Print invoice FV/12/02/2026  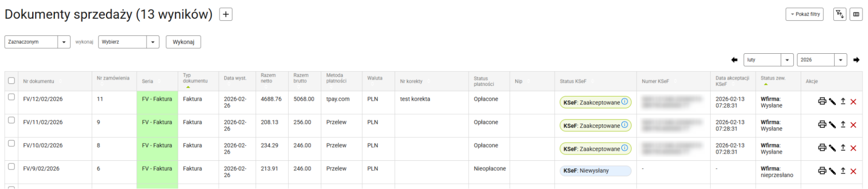tap(822, 101)
